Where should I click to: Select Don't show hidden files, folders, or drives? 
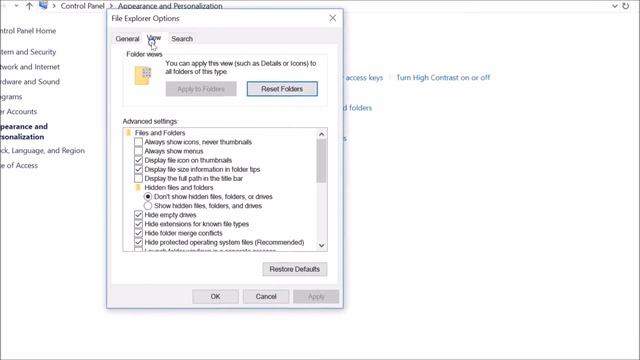click(x=148, y=197)
